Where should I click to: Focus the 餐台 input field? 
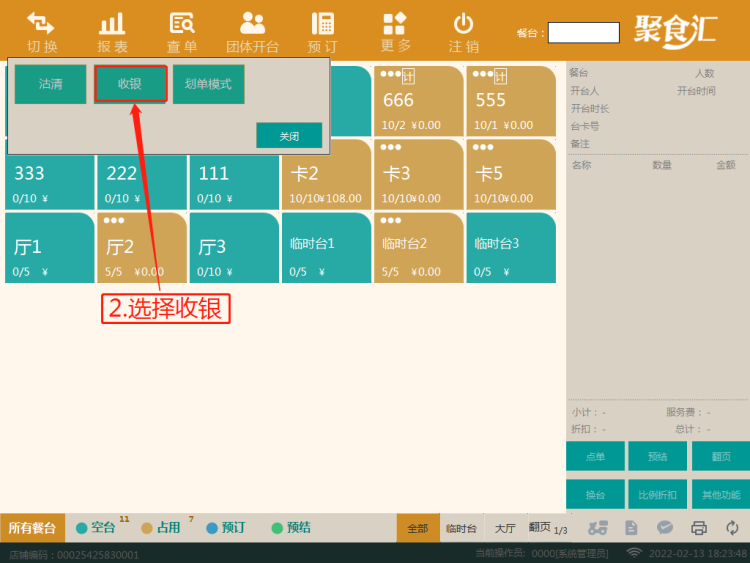coord(584,33)
